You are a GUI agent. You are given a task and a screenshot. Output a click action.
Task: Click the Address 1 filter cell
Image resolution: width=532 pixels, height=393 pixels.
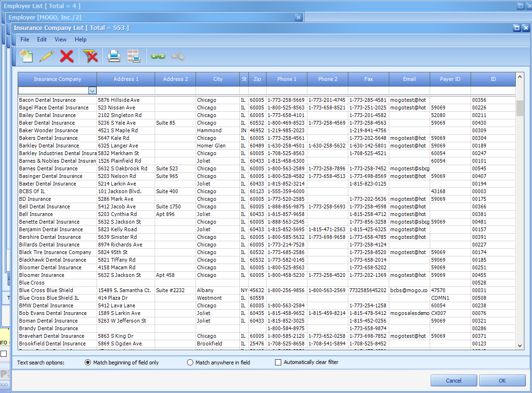[126, 90]
